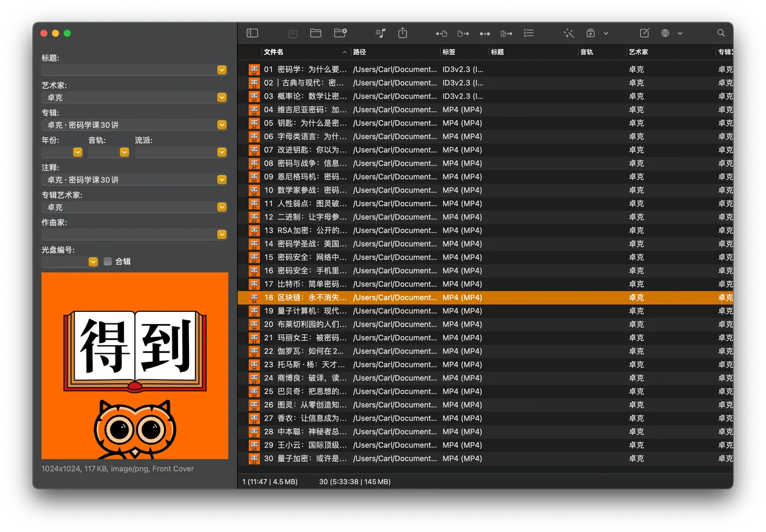
Task: Click file icon of row 07 改进钥匙
Action: 254,150
